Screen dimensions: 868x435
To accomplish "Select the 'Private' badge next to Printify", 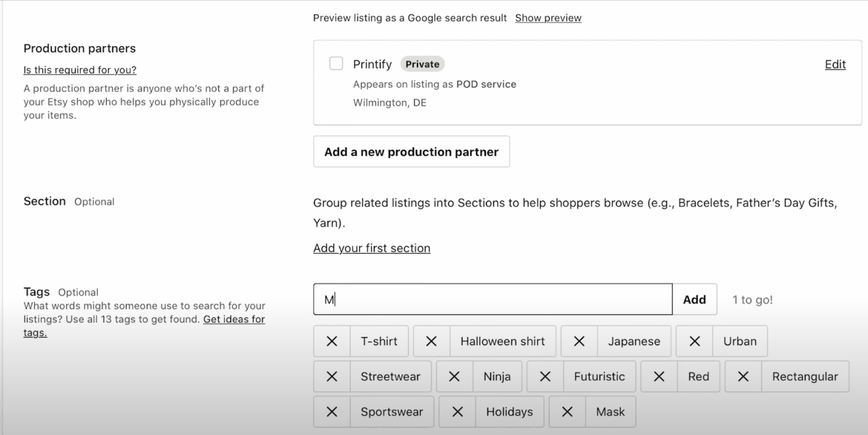I will click(422, 64).
